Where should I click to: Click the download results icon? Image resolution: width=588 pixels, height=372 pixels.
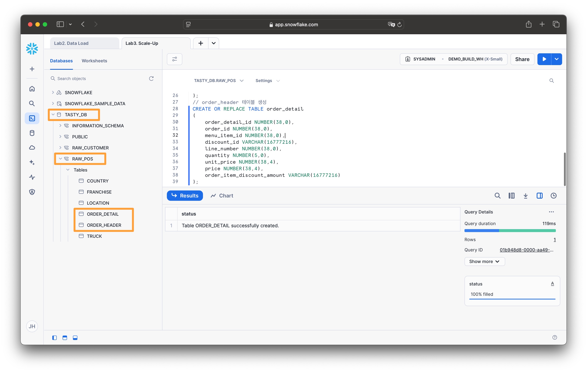pos(525,195)
